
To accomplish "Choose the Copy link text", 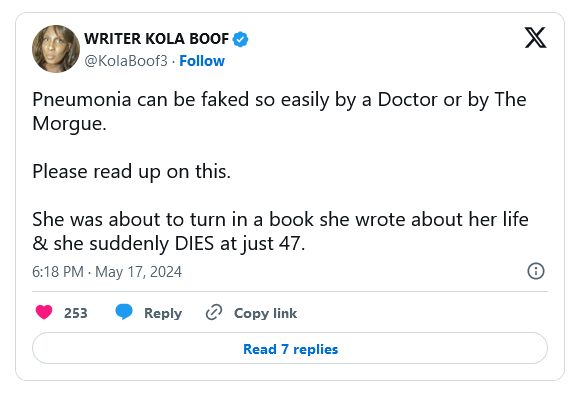I will [265, 313].
